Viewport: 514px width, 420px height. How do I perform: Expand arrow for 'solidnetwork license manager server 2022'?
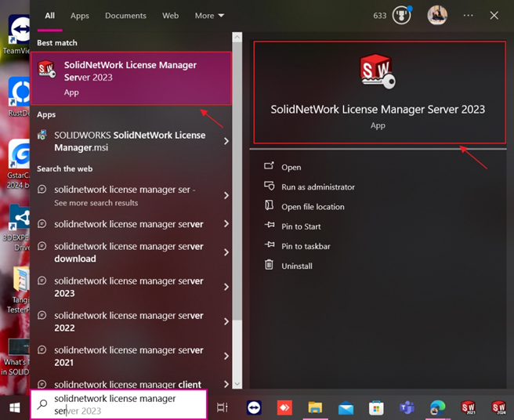226,321
